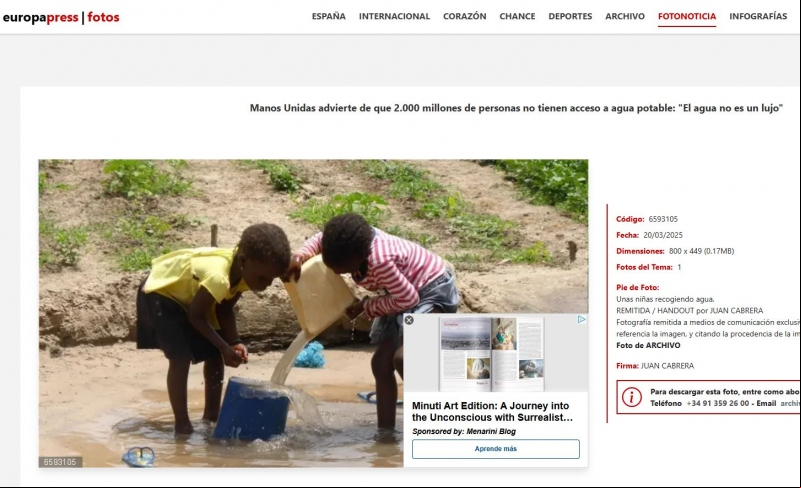Open the INFOGRAFÍAS section

(x=758, y=16)
